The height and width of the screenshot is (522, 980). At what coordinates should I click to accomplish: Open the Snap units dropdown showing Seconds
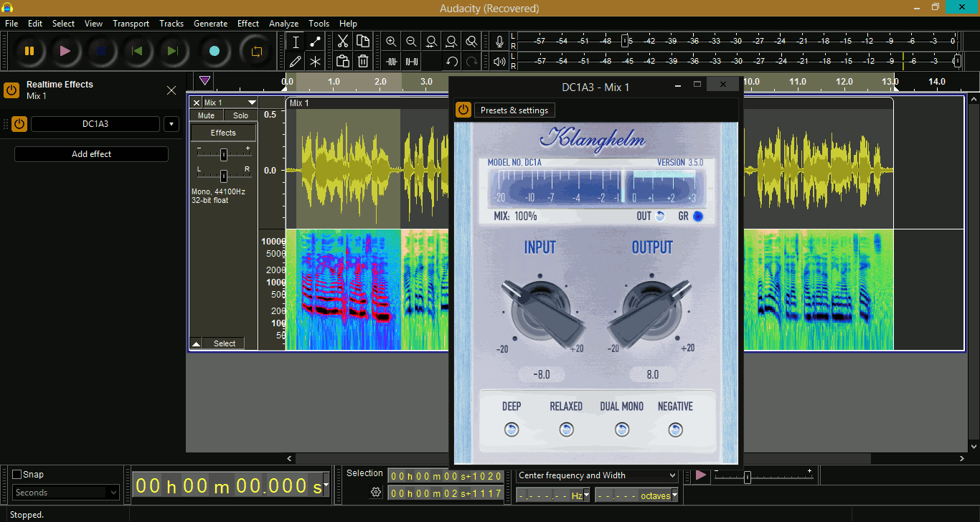pyautogui.click(x=65, y=492)
